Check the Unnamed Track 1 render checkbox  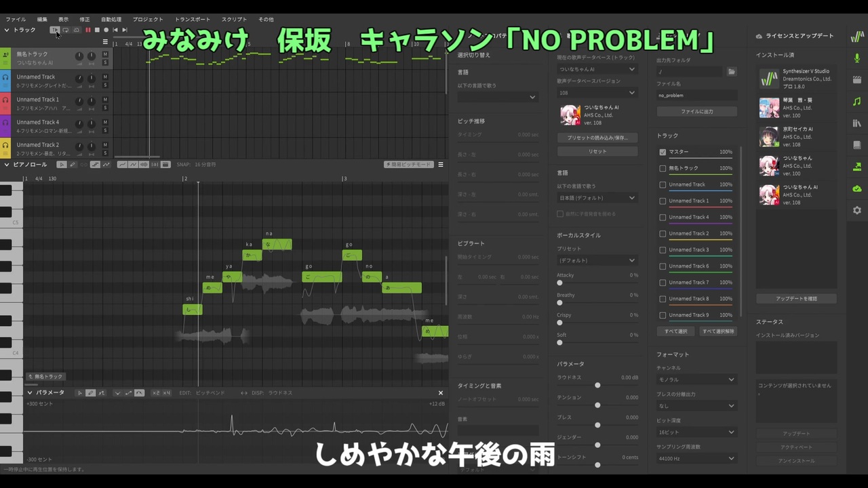point(663,201)
